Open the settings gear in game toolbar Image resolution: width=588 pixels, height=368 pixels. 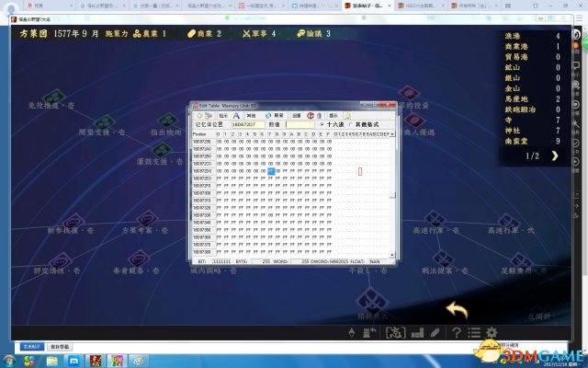click(x=492, y=332)
